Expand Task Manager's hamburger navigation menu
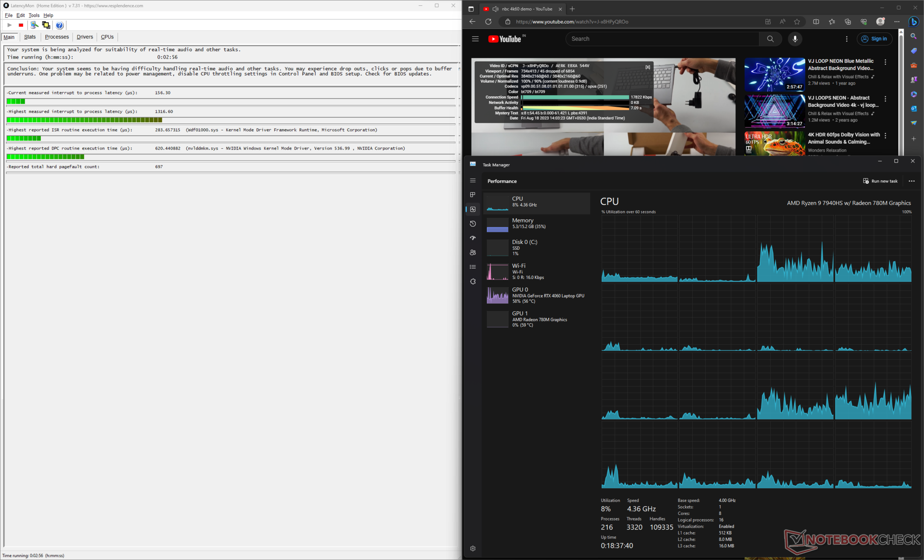 (473, 181)
